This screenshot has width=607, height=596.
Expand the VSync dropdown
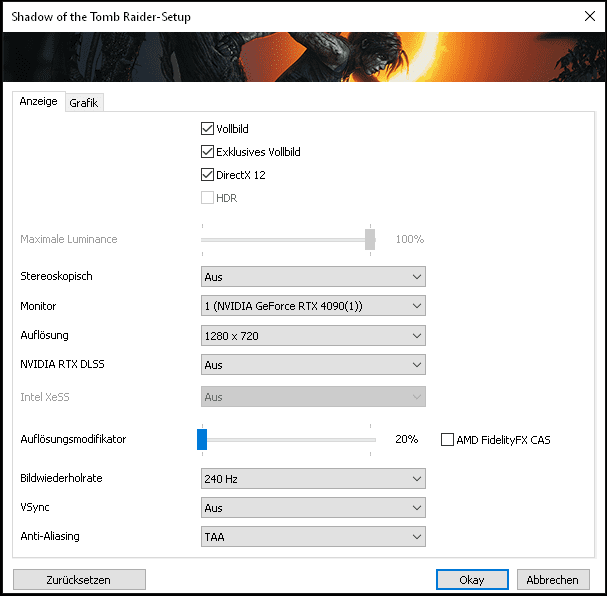tap(313, 508)
